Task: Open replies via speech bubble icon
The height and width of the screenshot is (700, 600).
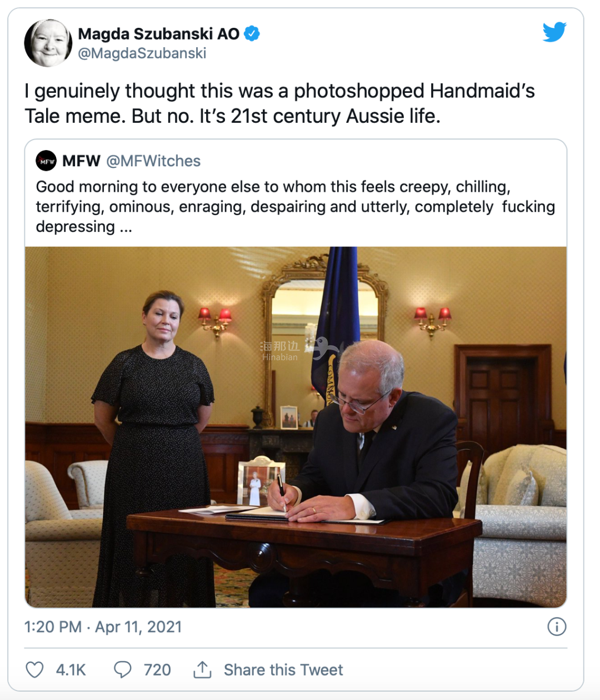Action: coord(122,669)
